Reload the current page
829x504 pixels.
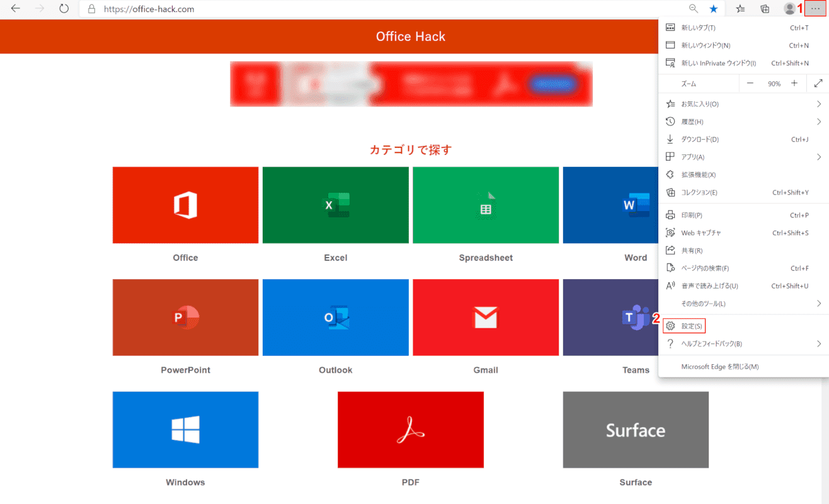click(64, 9)
